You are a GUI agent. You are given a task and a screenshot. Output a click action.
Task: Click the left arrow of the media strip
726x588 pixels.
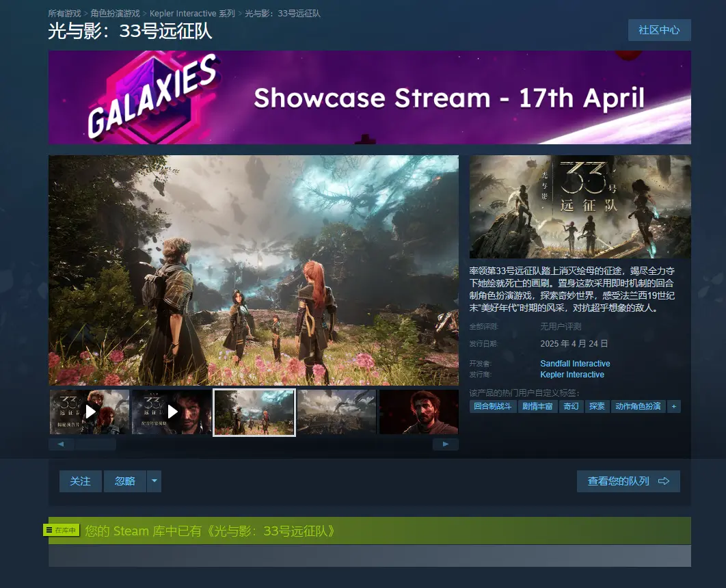[61, 444]
